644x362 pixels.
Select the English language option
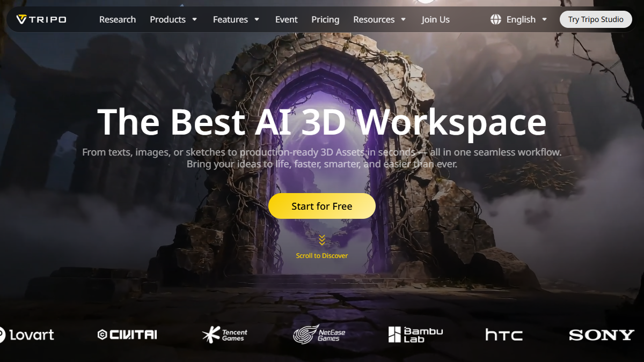click(x=521, y=19)
